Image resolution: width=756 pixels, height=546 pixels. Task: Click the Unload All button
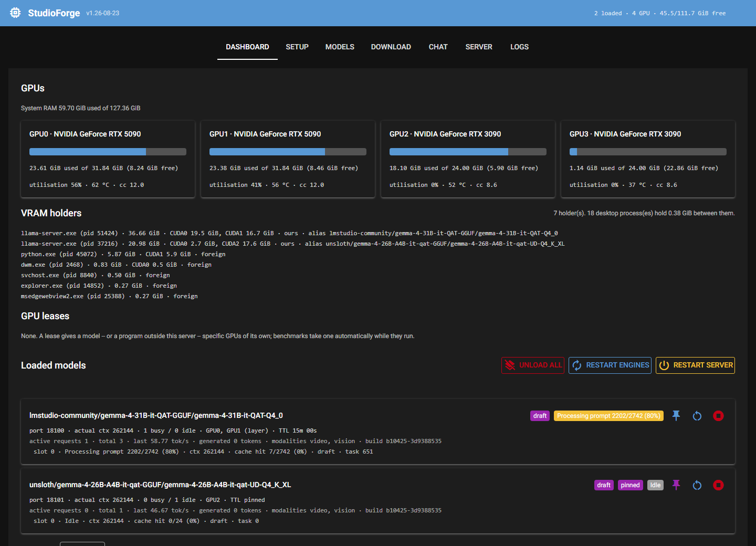click(533, 365)
